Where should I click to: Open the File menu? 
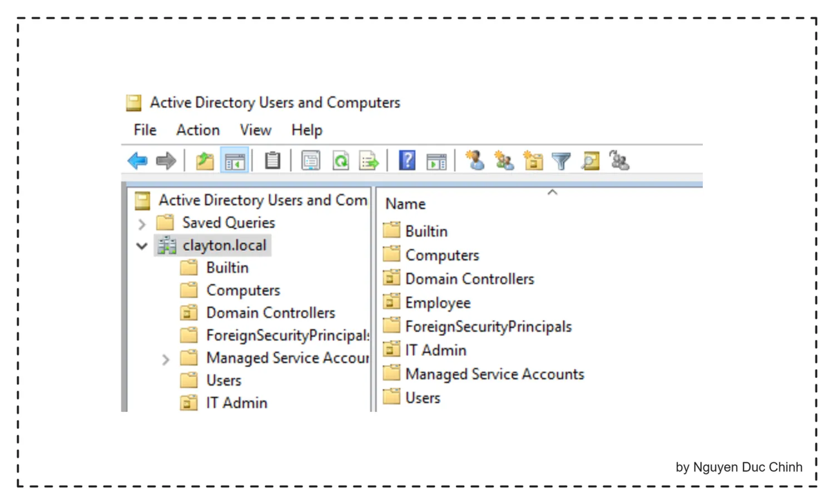tap(145, 130)
